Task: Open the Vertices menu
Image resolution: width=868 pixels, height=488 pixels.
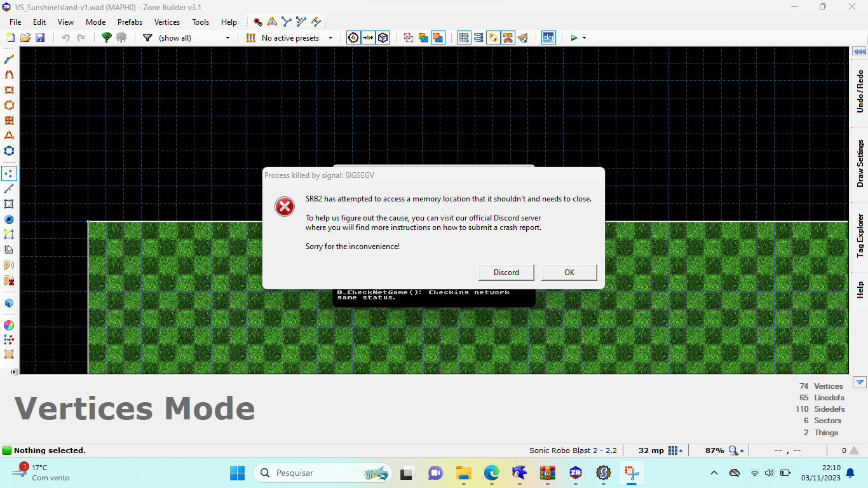Action: click(167, 22)
